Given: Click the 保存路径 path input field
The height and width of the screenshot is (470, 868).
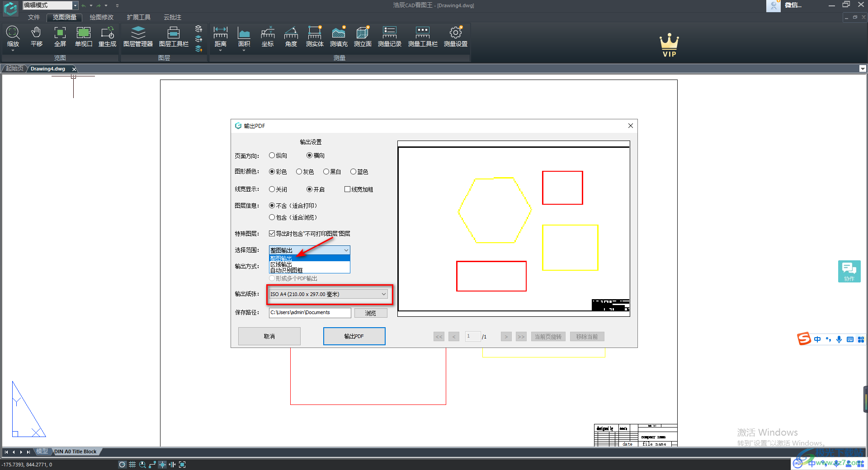Looking at the screenshot, I should (x=310, y=313).
